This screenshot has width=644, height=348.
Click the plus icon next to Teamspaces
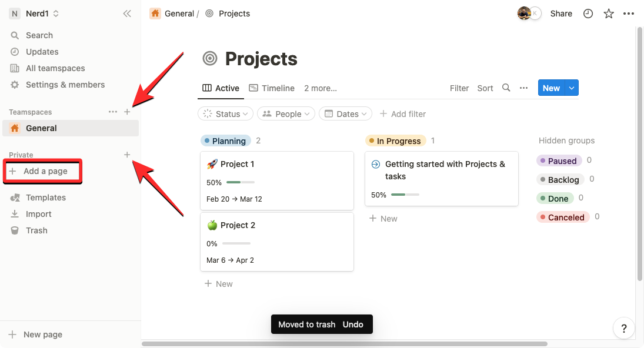click(127, 112)
